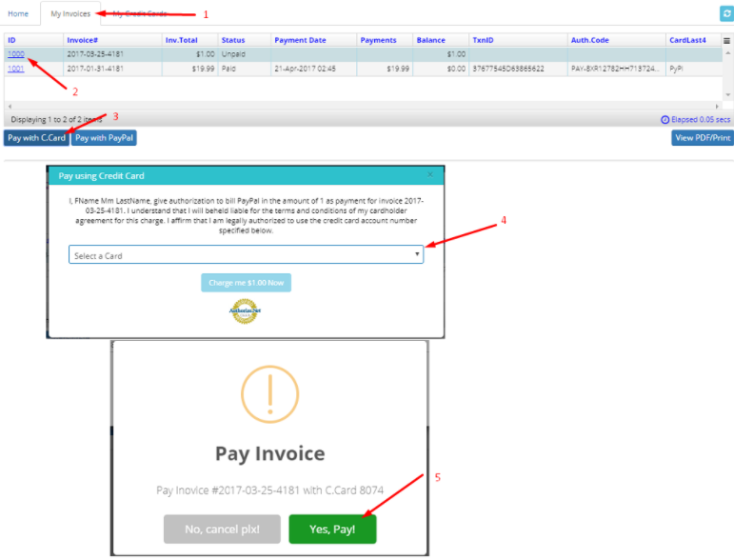This screenshot has width=734, height=560.
Task: Confirm with the Yes, Pay! button
Action: pos(332,530)
